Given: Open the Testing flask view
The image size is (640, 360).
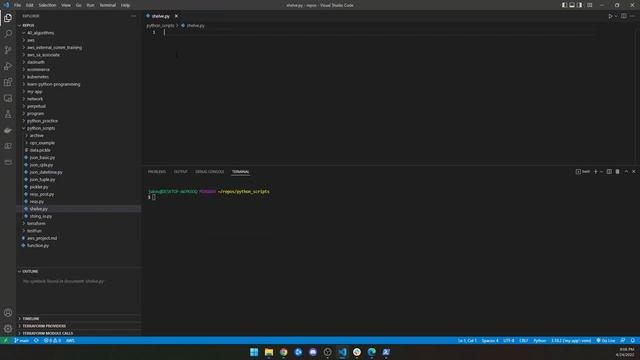Looking at the screenshot, I should (x=8, y=114).
